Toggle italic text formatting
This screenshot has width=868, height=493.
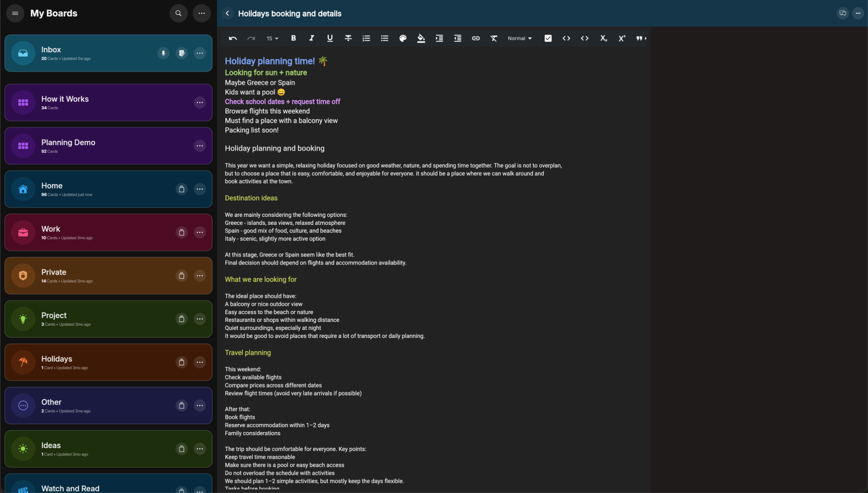point(312,38)
